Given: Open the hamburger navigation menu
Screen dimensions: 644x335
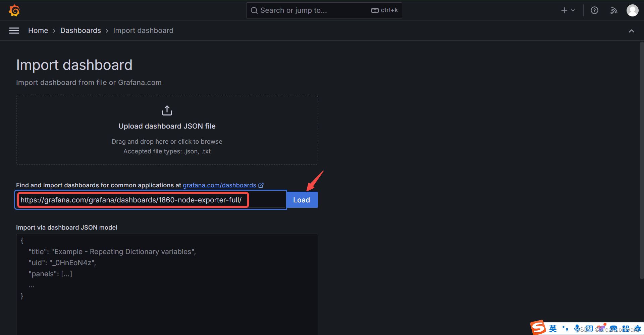Looking at the screenshot, I should click(14, 31).
